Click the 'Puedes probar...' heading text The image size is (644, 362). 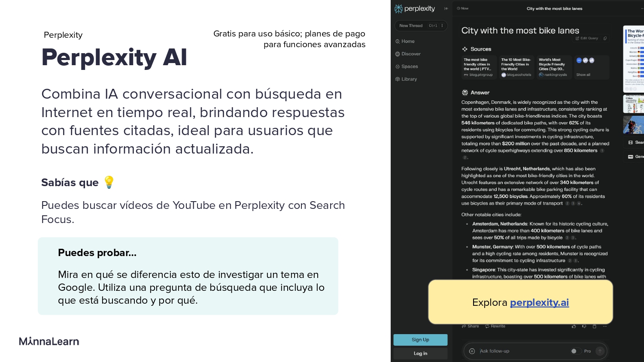[x=97, y=253]
